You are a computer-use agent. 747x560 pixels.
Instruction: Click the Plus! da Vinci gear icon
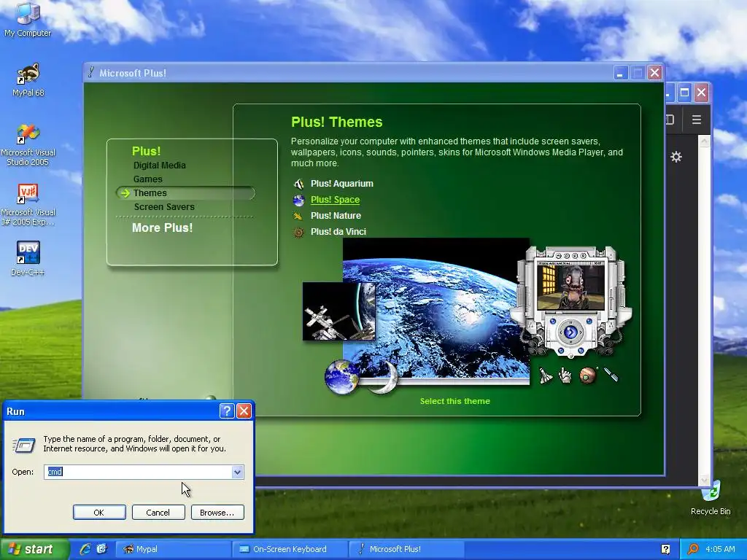[298, 233]
